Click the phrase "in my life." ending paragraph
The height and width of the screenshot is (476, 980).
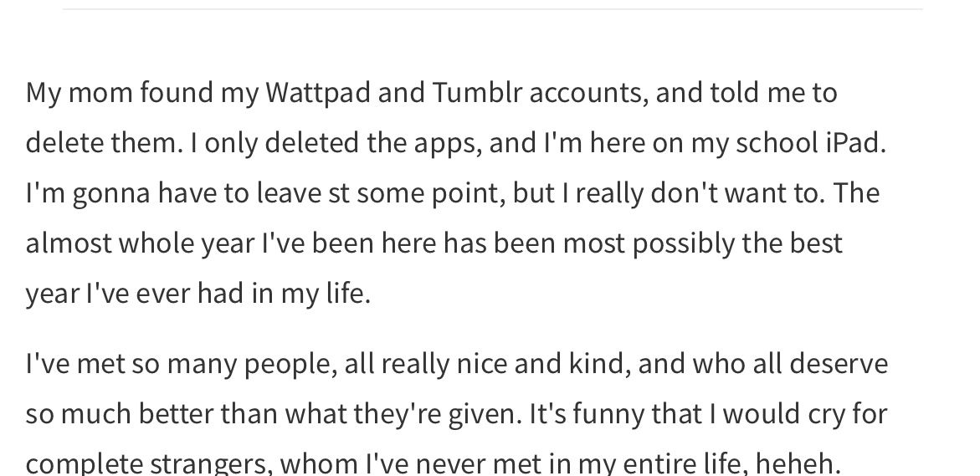[x=311, y=293]
